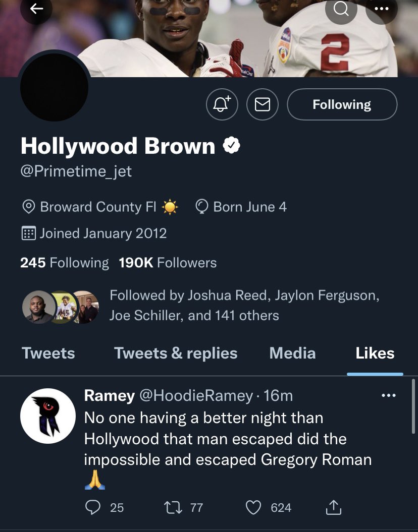Select the Likes tab
The height and width of the screenshot is (532, 418).
[x=375, y=353]
